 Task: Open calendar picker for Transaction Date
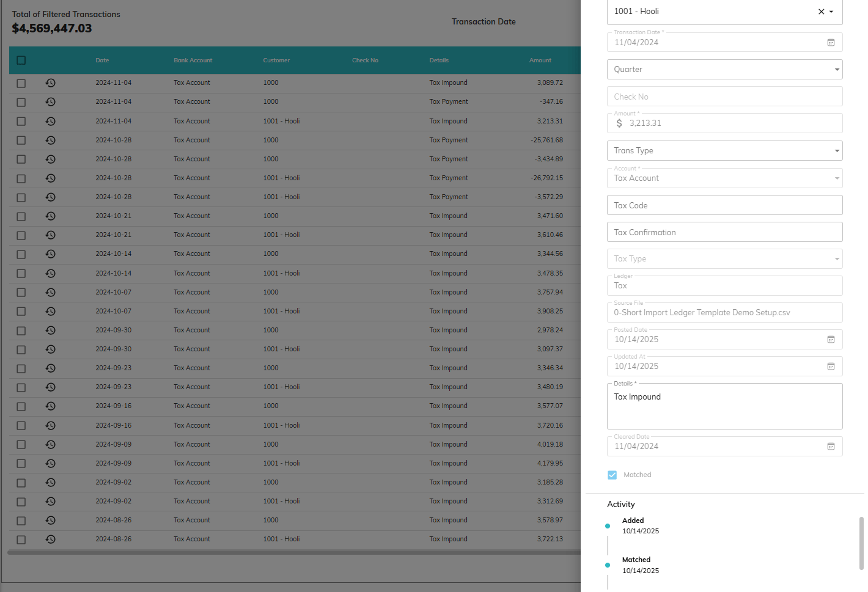point(831,43)
